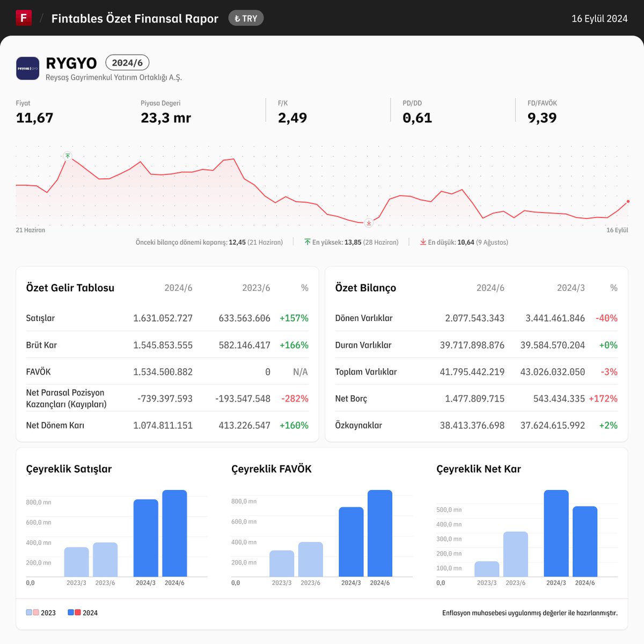Click 'Net Parasal Pozisyon Kazançları (Kayıpları)' label

[x=67, y=398]
